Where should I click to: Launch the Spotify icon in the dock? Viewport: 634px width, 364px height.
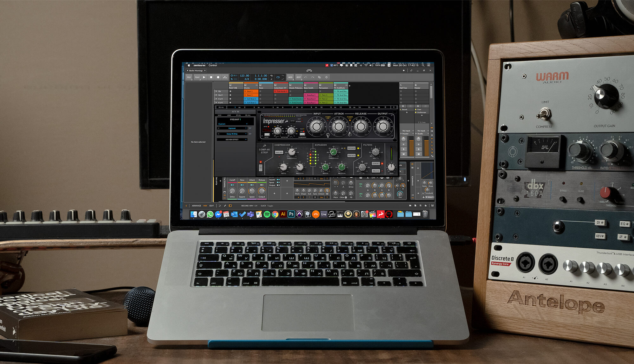point(267,214)
